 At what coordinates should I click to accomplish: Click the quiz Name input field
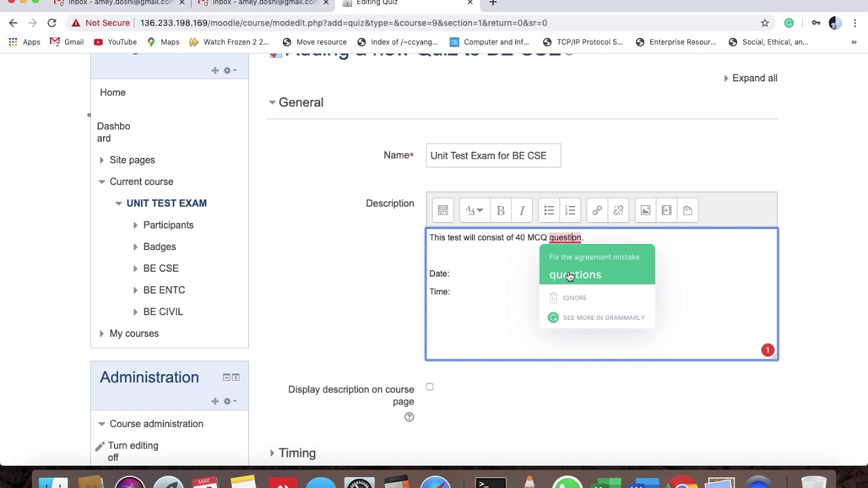[493, 155]
